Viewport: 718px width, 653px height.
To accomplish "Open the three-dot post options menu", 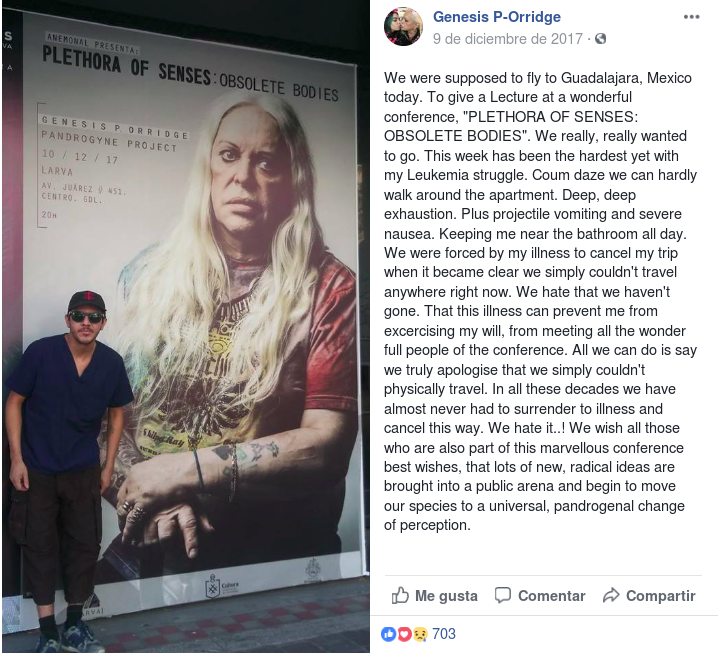I will pyautogui.click(x=691, y=17).
